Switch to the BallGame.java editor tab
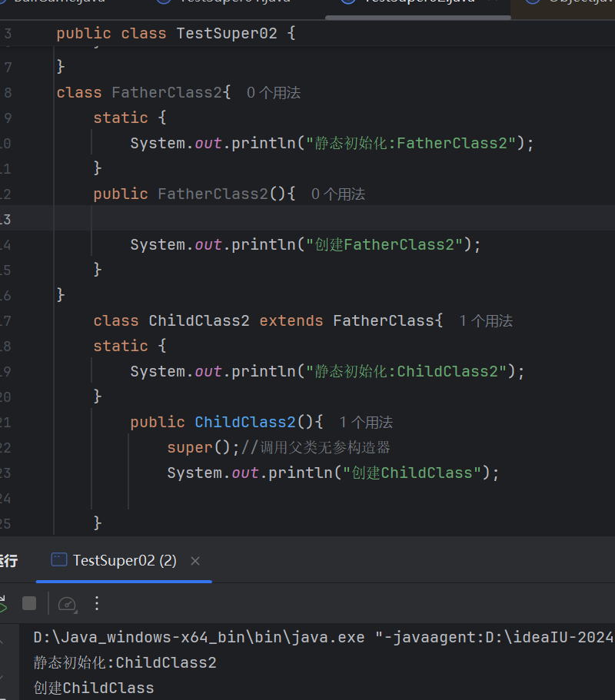 point(61,2)
